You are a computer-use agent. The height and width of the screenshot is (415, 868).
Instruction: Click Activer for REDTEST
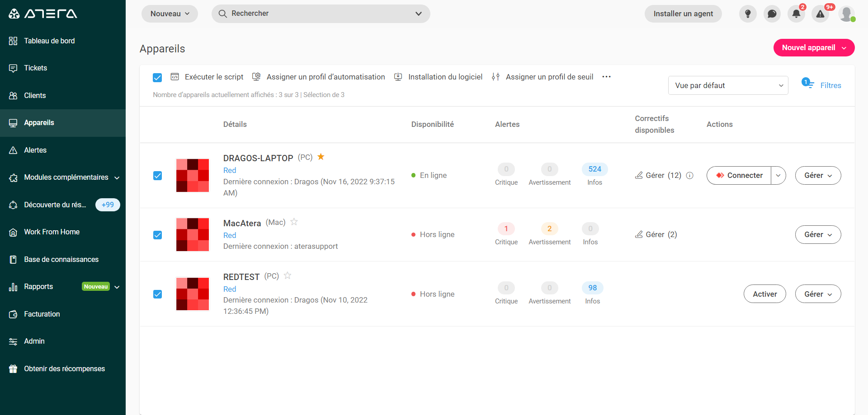coord(764,294)
